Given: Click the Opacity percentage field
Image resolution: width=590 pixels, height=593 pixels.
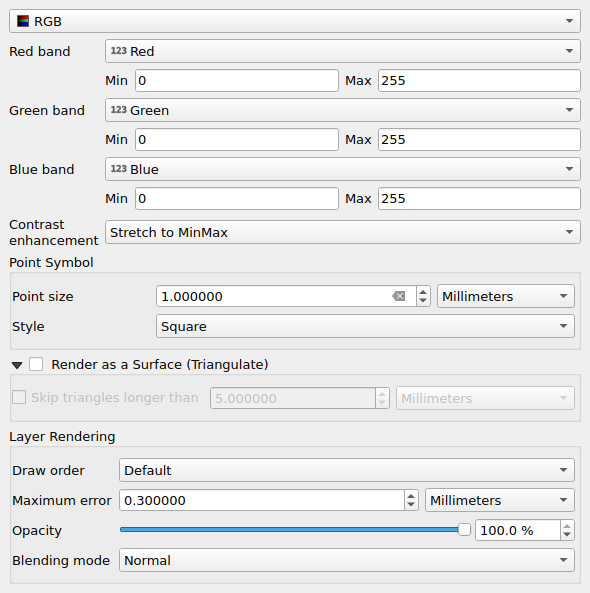Looking at the screenshot, I should (x=518, y=530).
